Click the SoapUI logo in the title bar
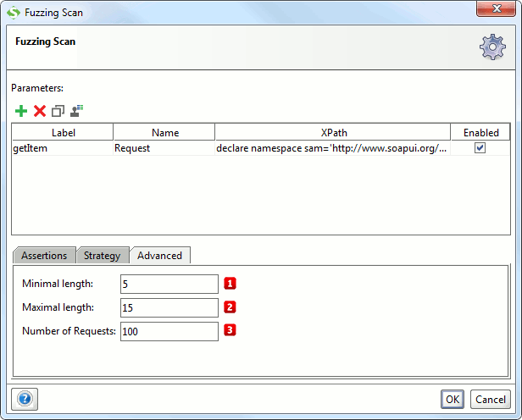The width and height of the screenshot is (522, 420). 14,13
